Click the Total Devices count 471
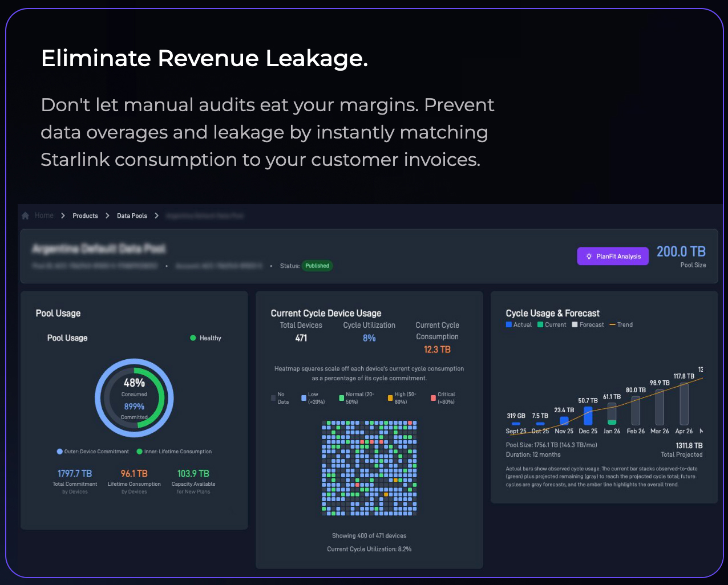Viewport: 728px width, 585px height. pyautogui.click(x=301, y=338)
